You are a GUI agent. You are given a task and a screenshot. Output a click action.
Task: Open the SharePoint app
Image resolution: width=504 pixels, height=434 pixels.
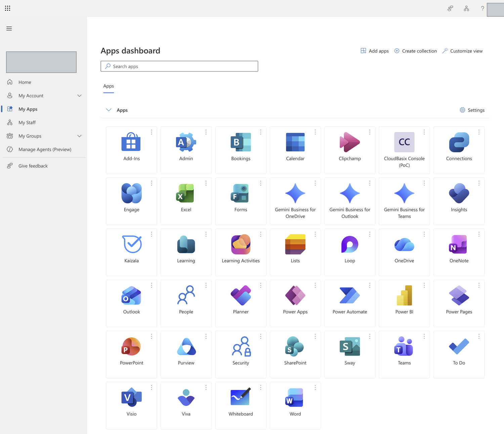[295, 354]
